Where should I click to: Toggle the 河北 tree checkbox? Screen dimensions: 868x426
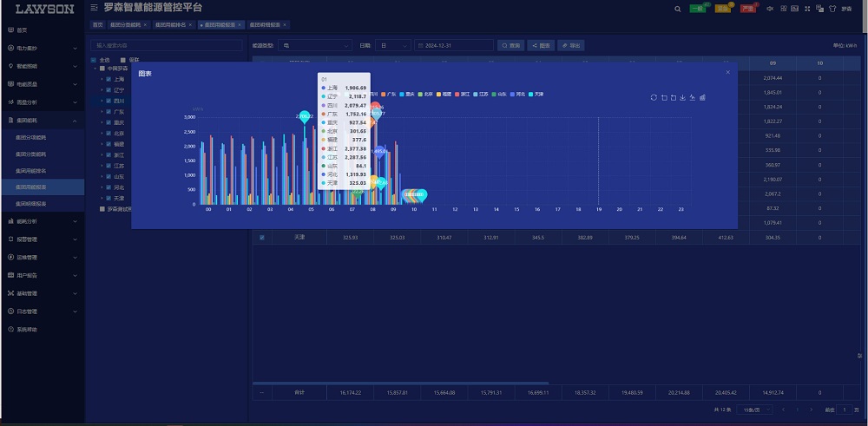[x=109, y=187]
